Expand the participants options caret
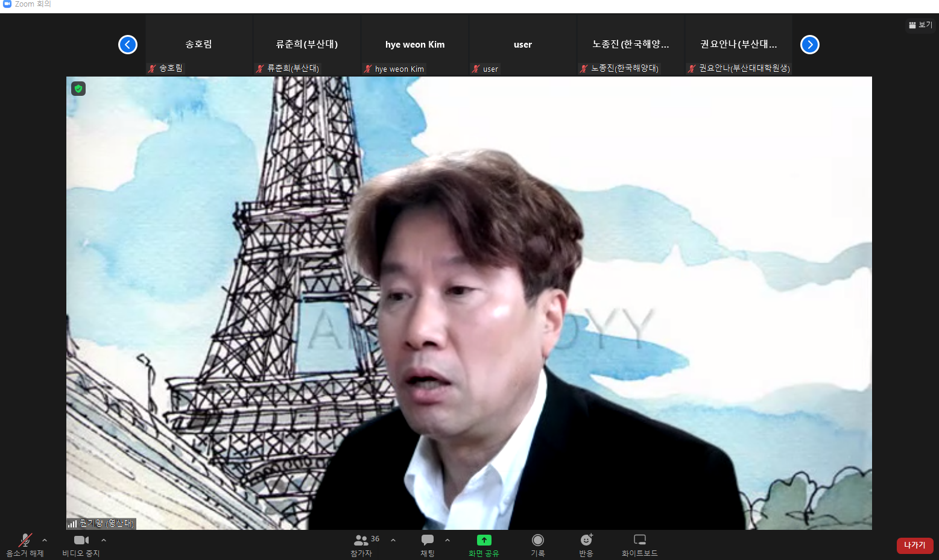Image resolution: width=939 pixels, height=560 pixels. pos(393,540)
